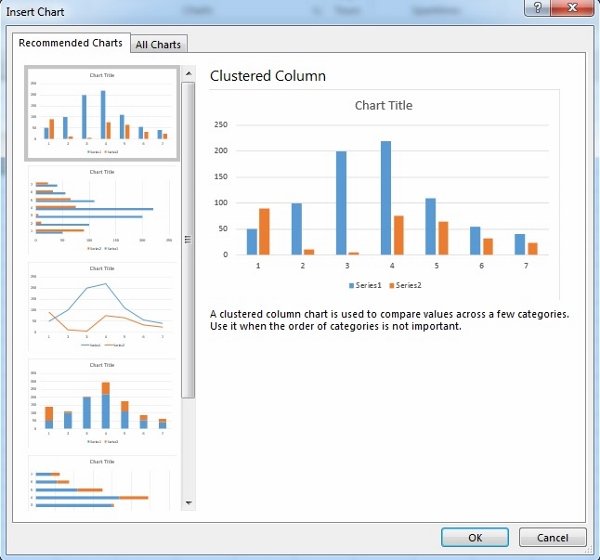Click the Series1 legend entry in preview
Screen dimensions: 600x560
pyautogui.click(x=365, y=286)
